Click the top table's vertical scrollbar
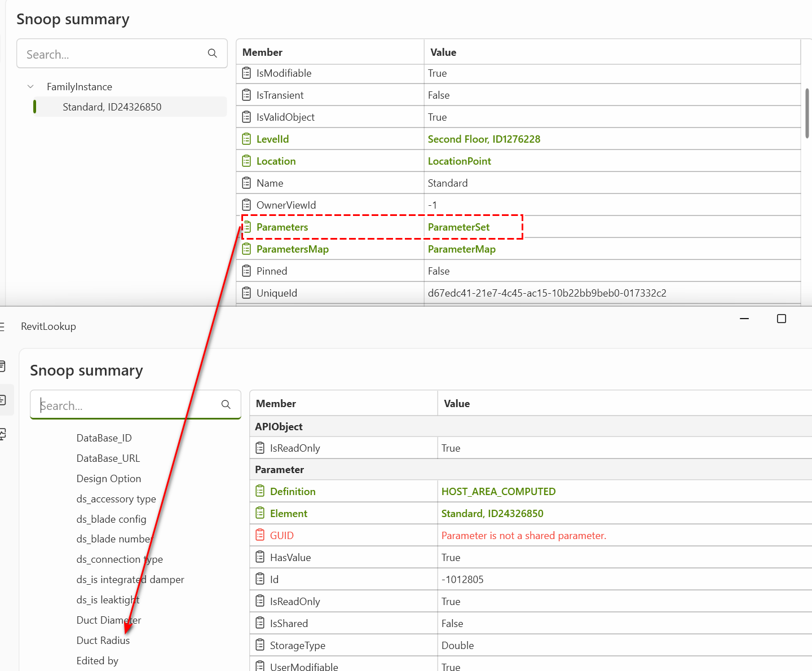The height and width of the screenshot is (671, 812). pyautogui.click(x=807, y=113)
